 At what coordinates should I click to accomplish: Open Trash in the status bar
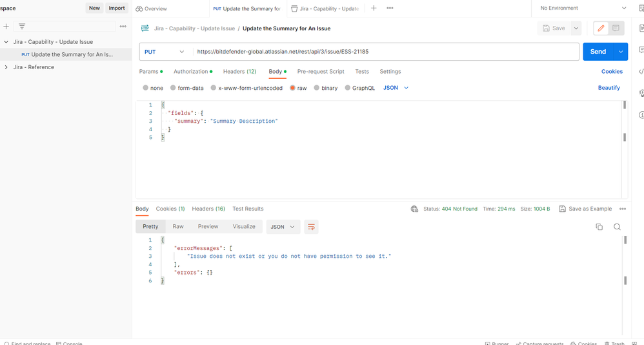[x=614, y=343]
